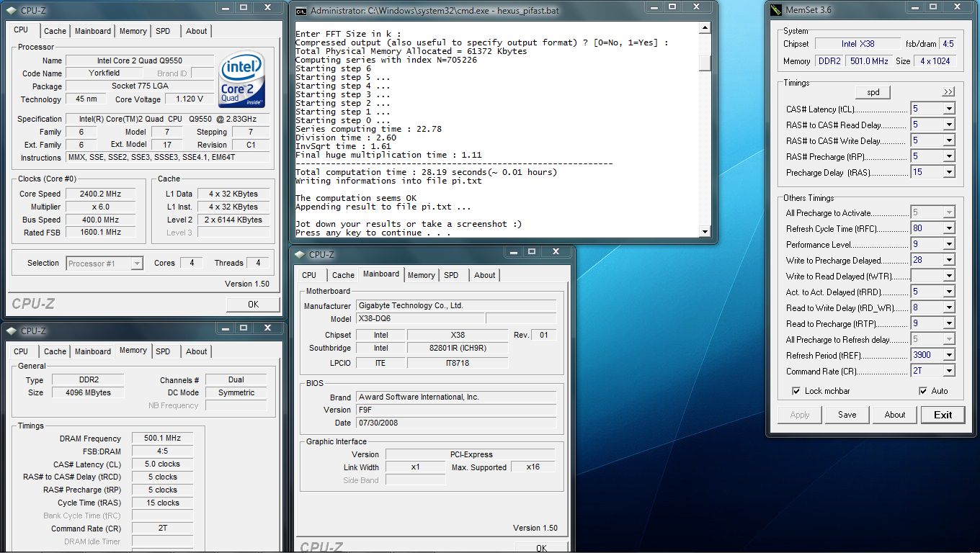Click the About button in MemSet
980x553 pixels.
(895, 415)
